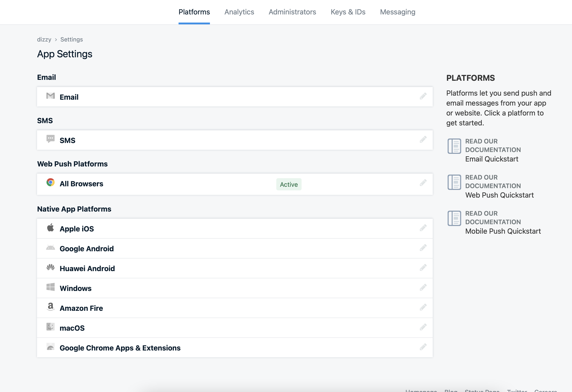Click the Chrome icon beside All Browsers

[x=51, y=182]
